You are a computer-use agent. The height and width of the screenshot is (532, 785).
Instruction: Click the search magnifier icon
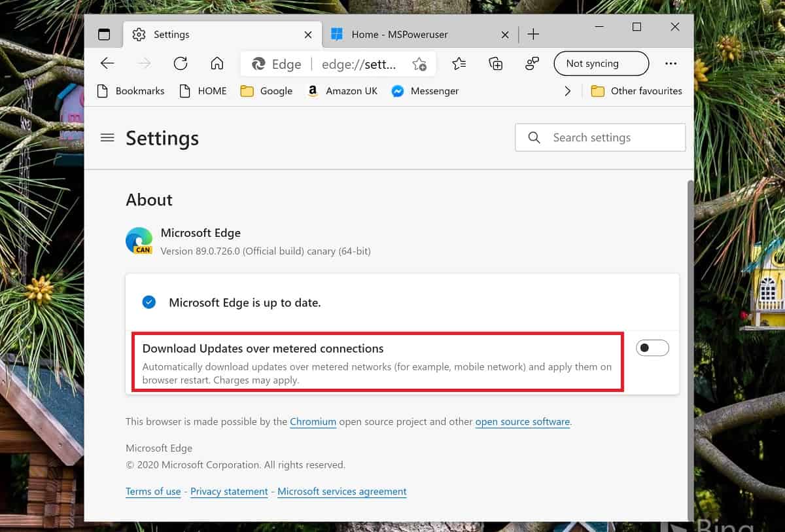point(534,137)
